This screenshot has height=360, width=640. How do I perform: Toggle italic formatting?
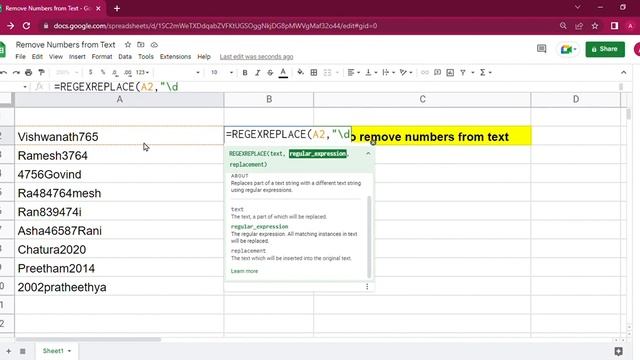(x=258, y=73)
